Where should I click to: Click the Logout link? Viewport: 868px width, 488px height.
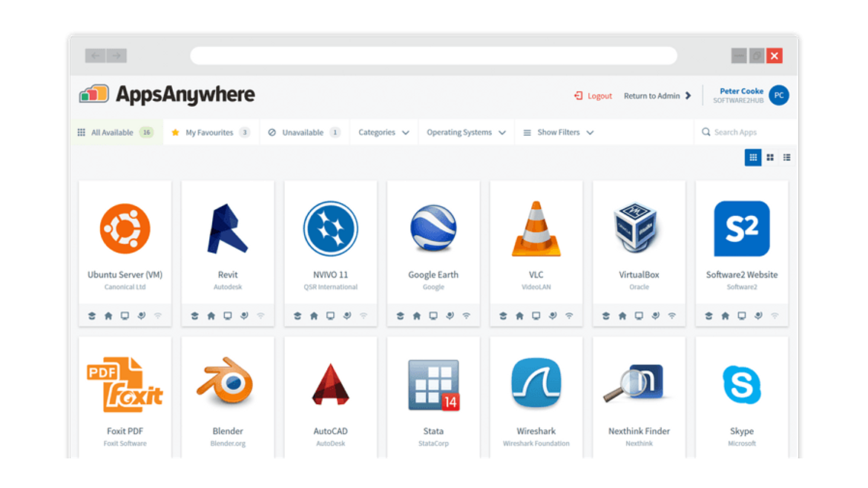click(x=593, y=96)
